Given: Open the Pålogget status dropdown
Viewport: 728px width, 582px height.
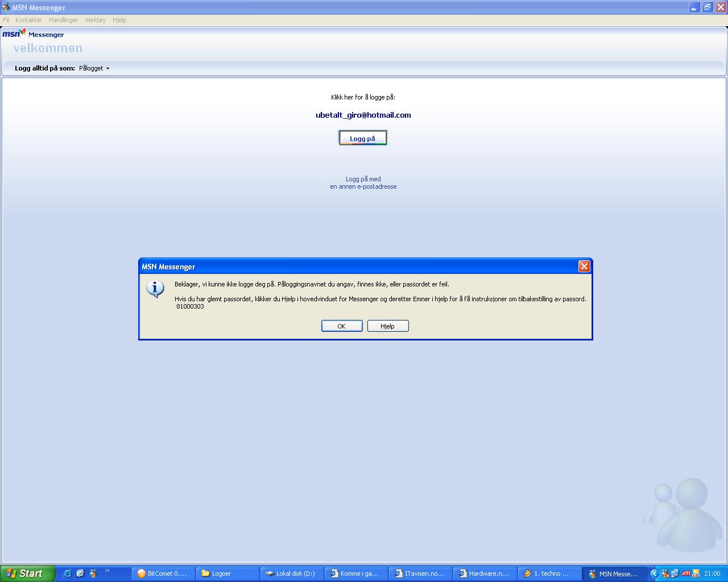Looking at the screenshot, I should click(94, 68).
